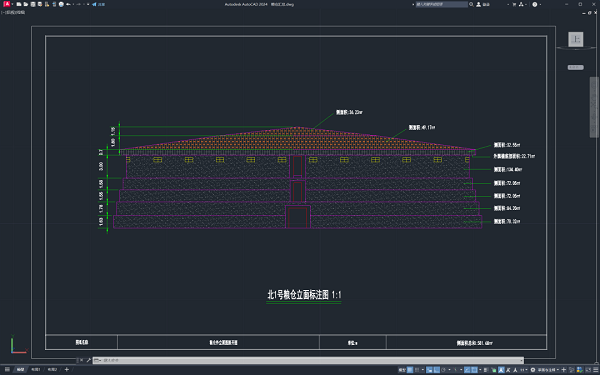
Task: Switch to the 模型 tab
Action: 20,370
